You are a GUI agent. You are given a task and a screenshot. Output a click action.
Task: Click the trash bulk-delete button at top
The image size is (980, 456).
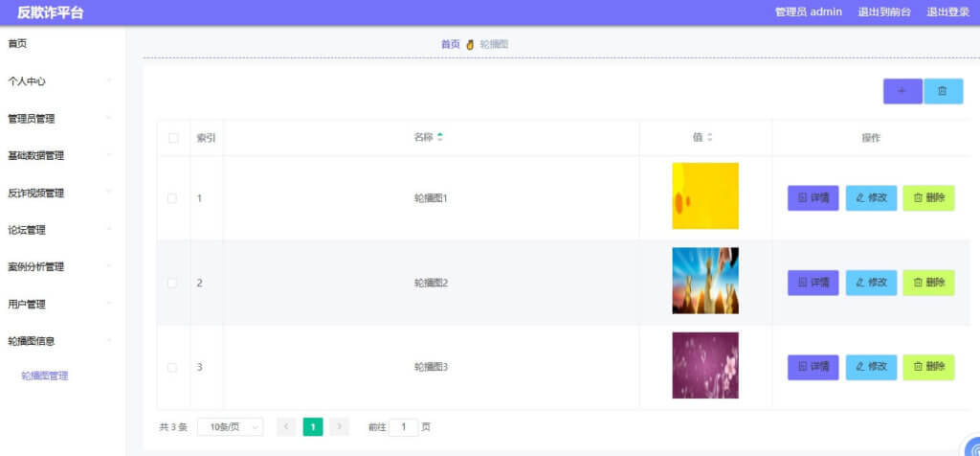(943, 91)
